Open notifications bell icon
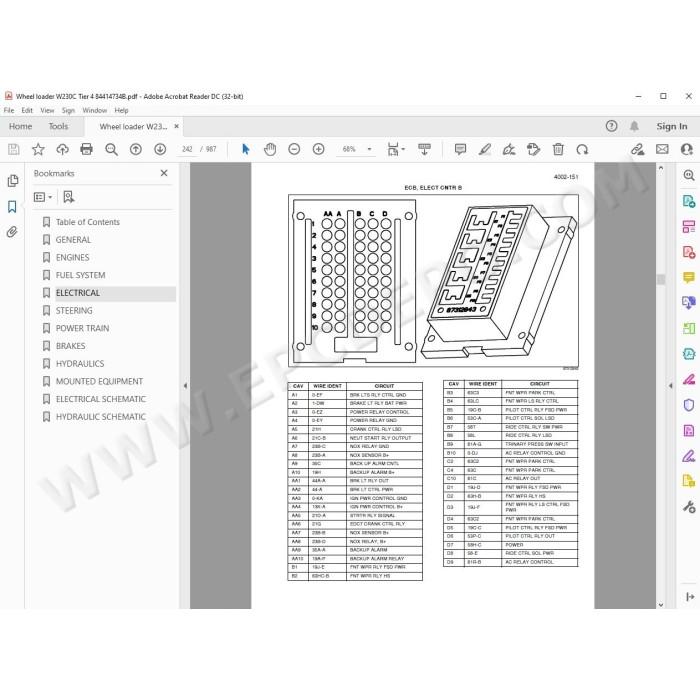Screen dimensions: 700x700 (x=634, y=126)
